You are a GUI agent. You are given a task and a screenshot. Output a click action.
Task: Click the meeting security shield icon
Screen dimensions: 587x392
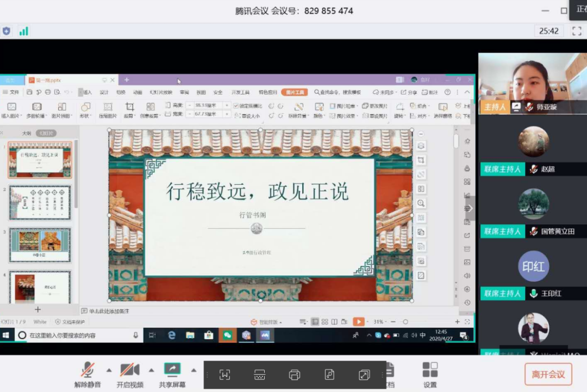coord(7,31)
